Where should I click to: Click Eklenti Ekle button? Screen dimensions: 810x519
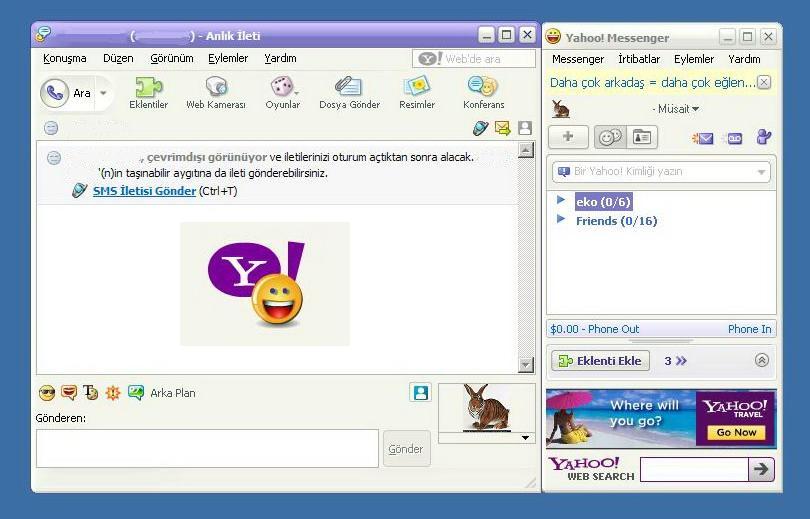(600, 361)
